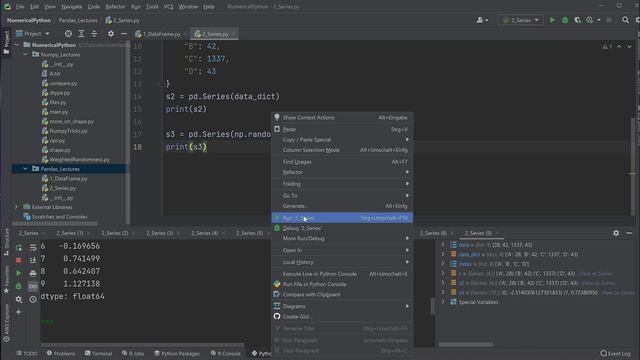The width and height of the screenshot is (640, 360).
Task: Select Find Usages in context menu
Action: tap(342, 162)
